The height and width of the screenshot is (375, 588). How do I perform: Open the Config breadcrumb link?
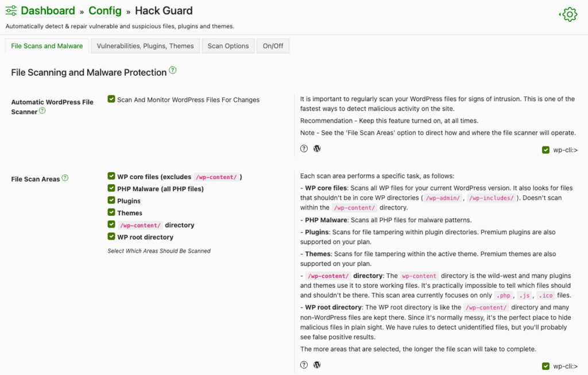(x=105, y=10)
